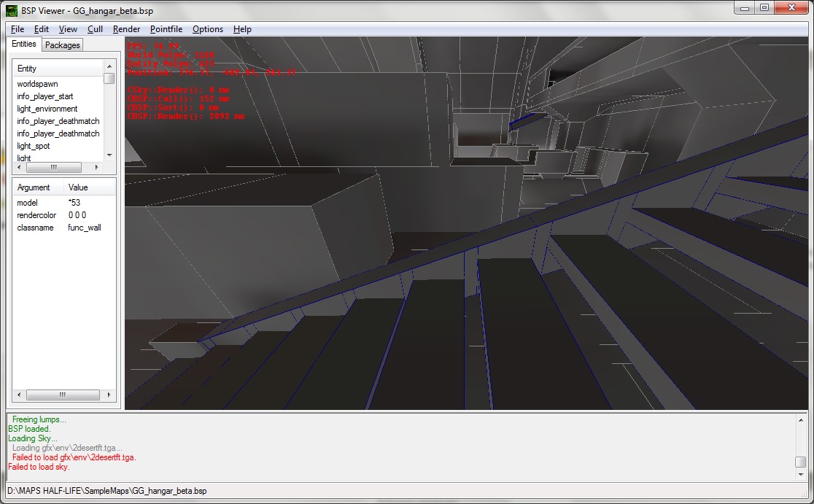Image resolution: width=814 pixels, height=504 pixels.
Task: Select the classname argument row
Action: click(x=36, y=228)
